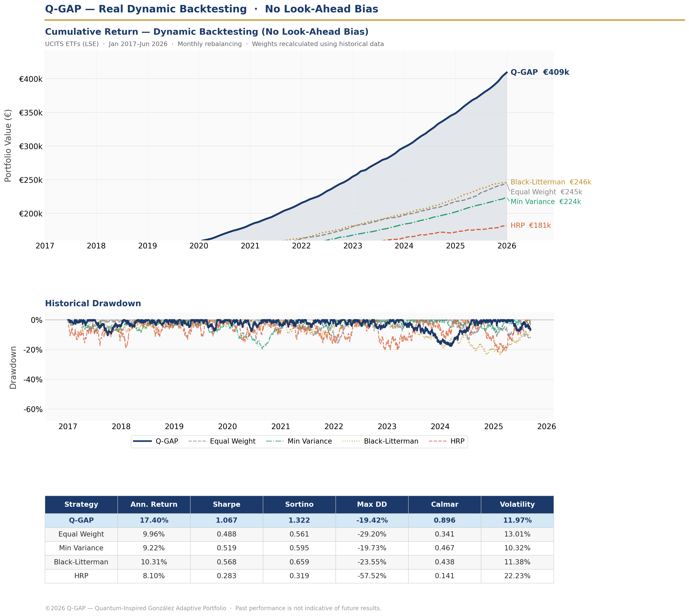Click the UCITS ETFs subtitle line
The height and width of the screenshot is (616, 689).
[215, 44]
